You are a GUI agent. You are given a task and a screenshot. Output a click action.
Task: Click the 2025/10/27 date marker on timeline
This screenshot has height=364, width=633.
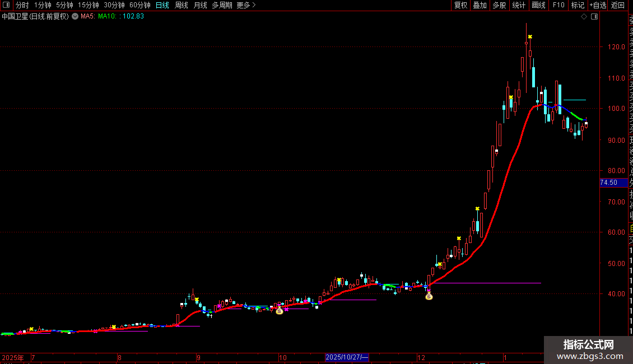click(x=347, y=357)
